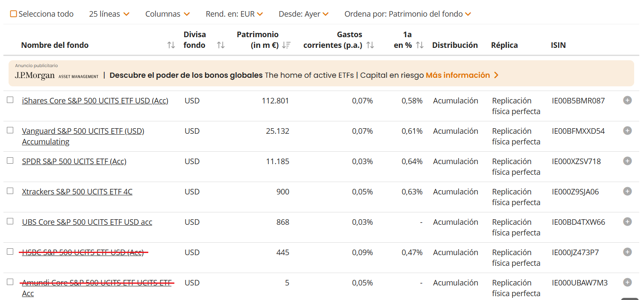This screenshot has height=300, width=644.
Task: Sort by Gastos corrientes column arrows
Action: 370,45
